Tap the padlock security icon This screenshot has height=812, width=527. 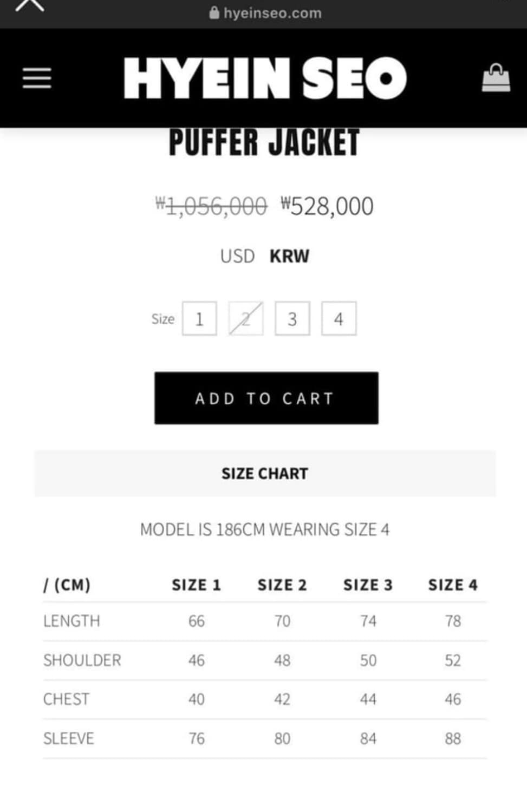click(x=214, y=12)
